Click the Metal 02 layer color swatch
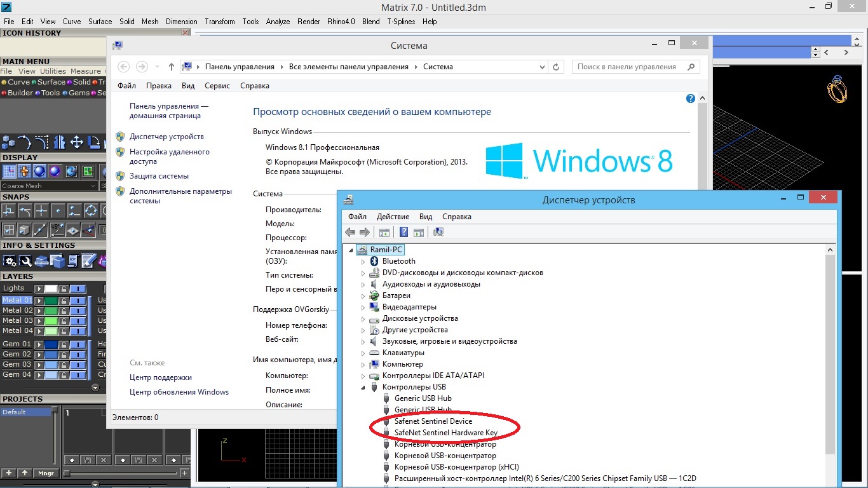The image size is (868, 488). [x=51, y=311]
